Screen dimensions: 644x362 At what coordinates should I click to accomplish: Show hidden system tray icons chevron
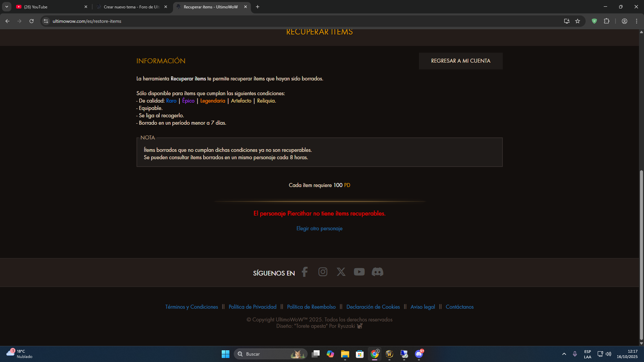[564, 354]
